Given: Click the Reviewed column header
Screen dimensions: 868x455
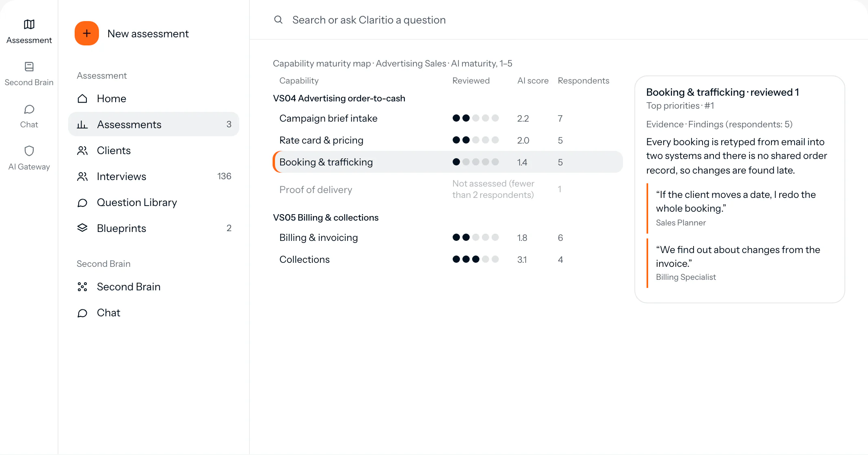Looking at the screenshot, I should [471, 81].
